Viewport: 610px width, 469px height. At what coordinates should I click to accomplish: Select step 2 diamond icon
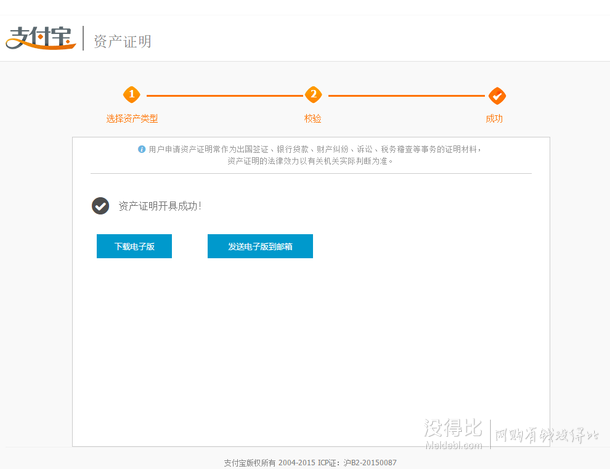click(313, 94)
